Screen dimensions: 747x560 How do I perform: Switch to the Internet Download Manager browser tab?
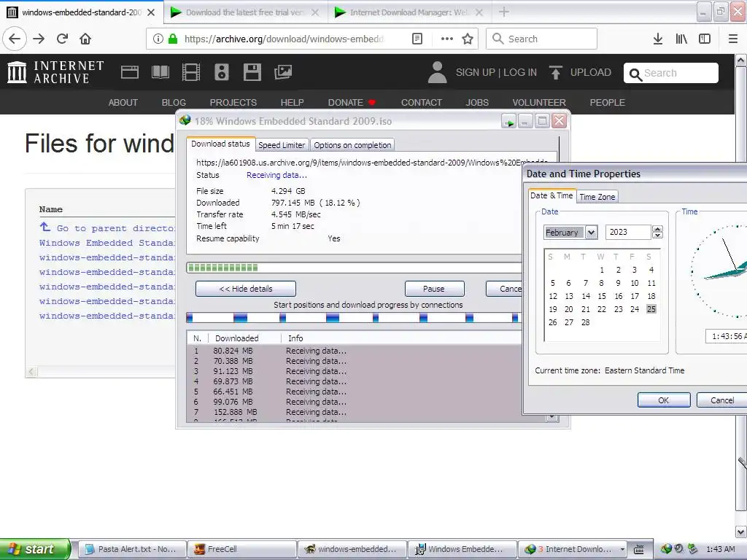click(x=409, y=12)
